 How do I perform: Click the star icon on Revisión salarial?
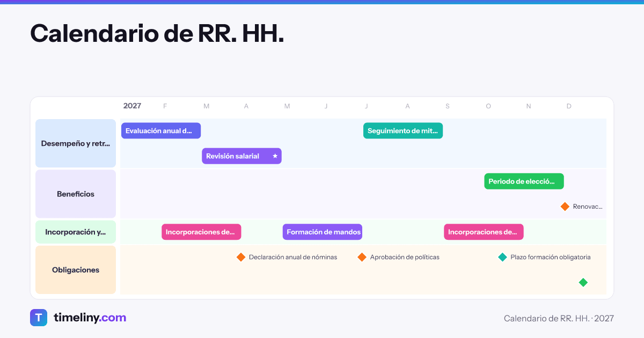[275, 156]
